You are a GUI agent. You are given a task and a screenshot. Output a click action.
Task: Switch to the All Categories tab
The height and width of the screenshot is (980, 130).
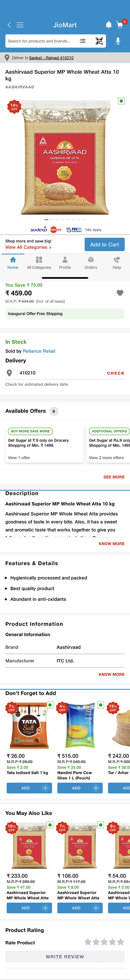pyautogui.click(x=39, y=263)
